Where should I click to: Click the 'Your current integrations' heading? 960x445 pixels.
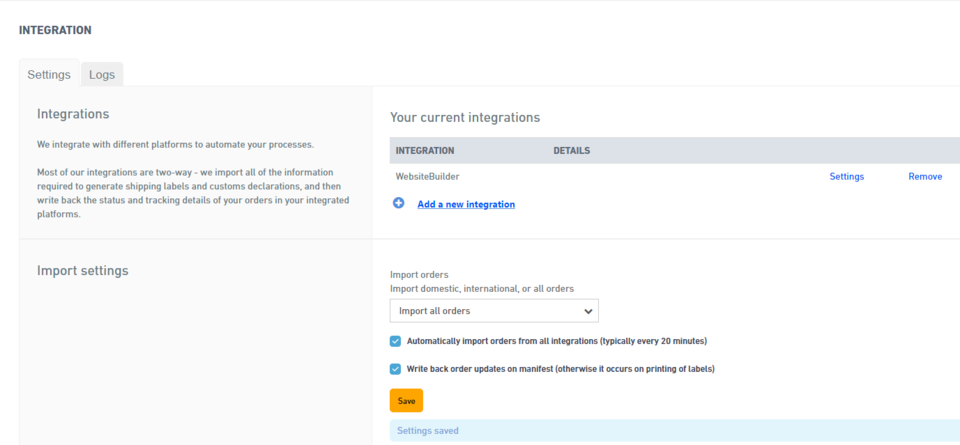464,117
